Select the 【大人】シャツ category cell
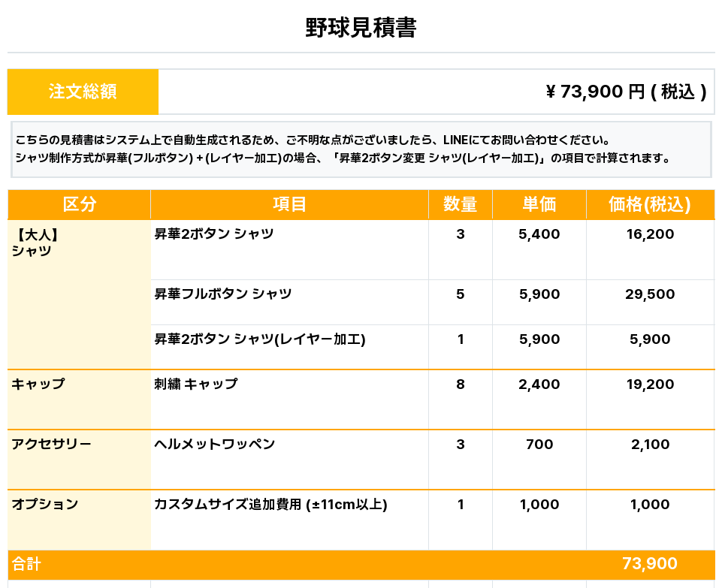Viewport: 722px width, 588px height. click(x=35, y=243)
